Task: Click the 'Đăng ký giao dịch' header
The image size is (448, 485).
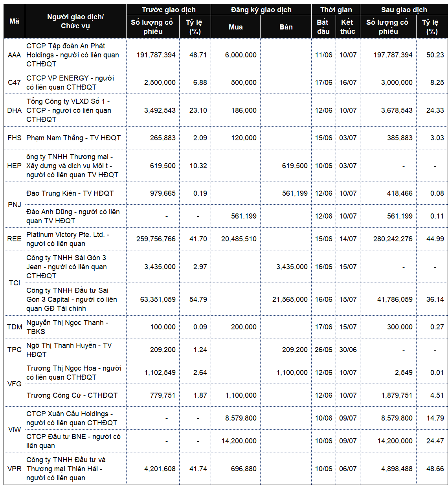Action: click(x=261, y=10)
